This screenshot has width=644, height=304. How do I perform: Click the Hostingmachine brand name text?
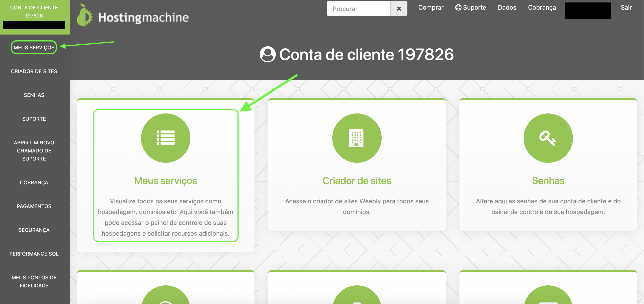click(144, 17)
